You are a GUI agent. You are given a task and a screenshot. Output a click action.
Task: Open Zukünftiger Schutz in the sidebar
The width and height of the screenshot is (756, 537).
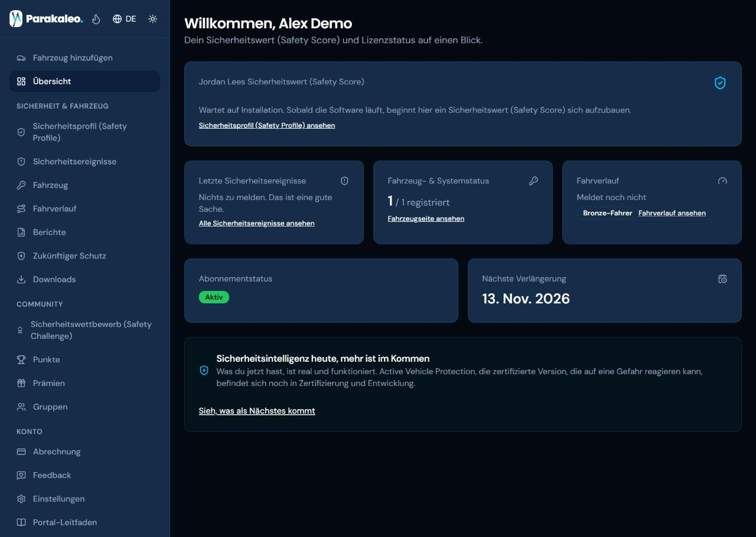(84, 256)
